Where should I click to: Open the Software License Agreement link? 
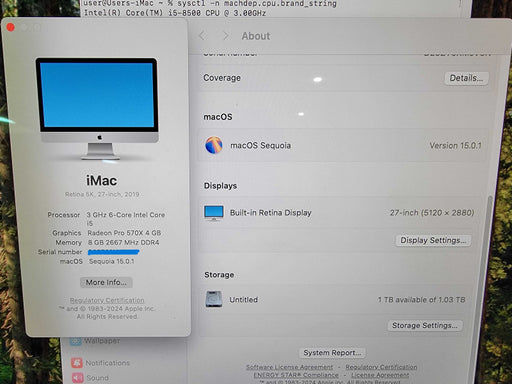pos(289,367)
